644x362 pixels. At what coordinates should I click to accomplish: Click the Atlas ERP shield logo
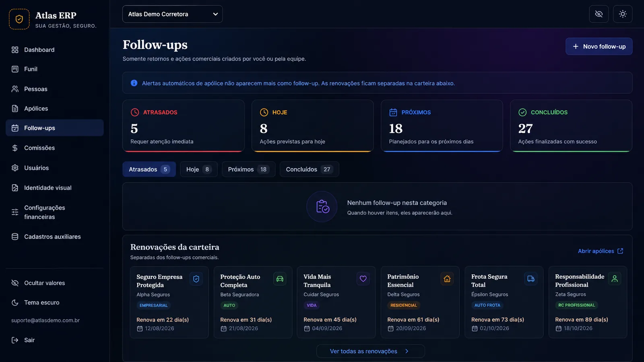(x=19, y=19)
